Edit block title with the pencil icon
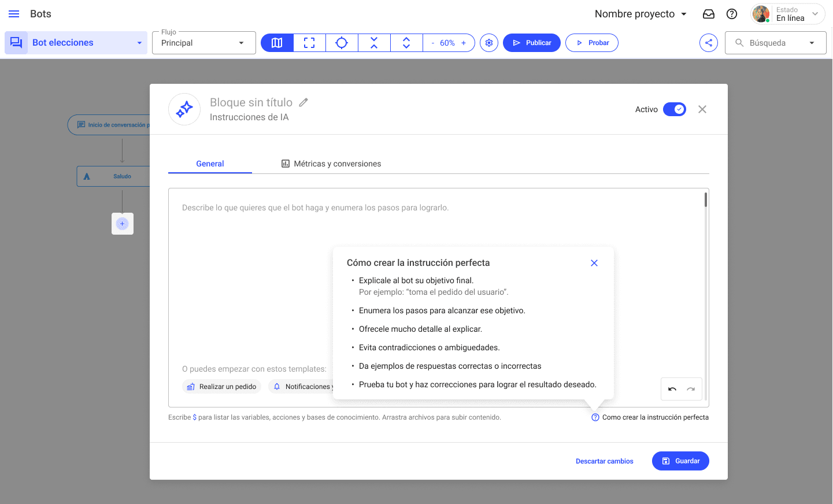 tap(303, 102)
